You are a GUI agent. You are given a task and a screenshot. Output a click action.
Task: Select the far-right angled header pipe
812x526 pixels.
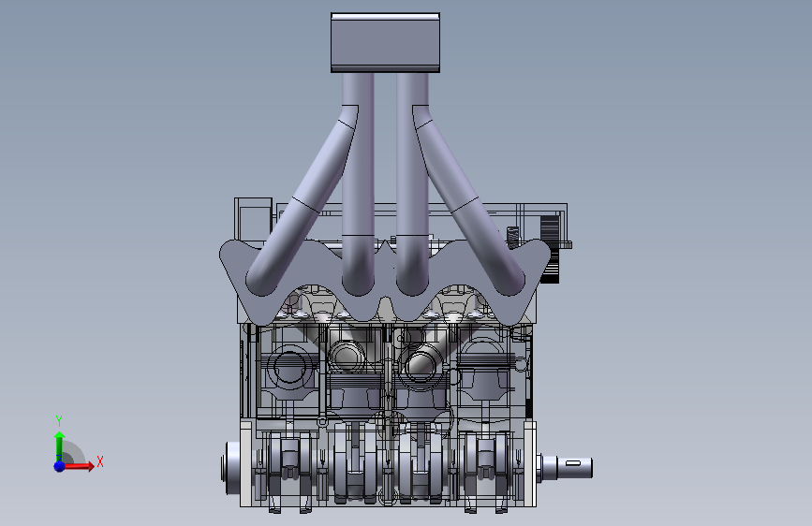pos(468,202)
